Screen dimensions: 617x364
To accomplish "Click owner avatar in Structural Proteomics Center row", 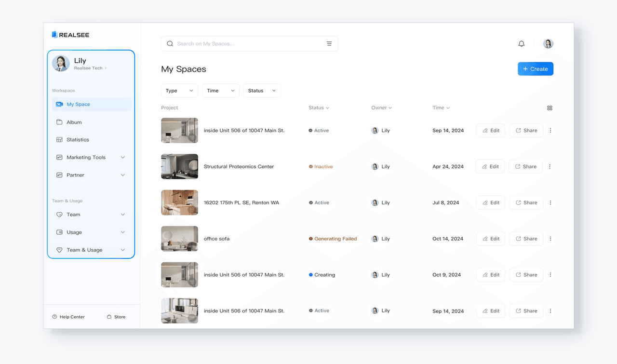I will click(x=375, y=166).
